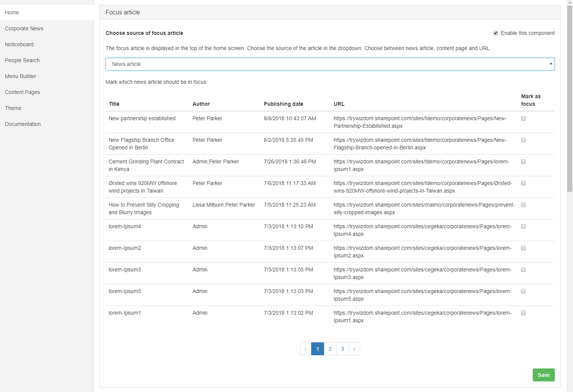
Task: Open the News article source dropdown
Action: [x=330, y=64]
